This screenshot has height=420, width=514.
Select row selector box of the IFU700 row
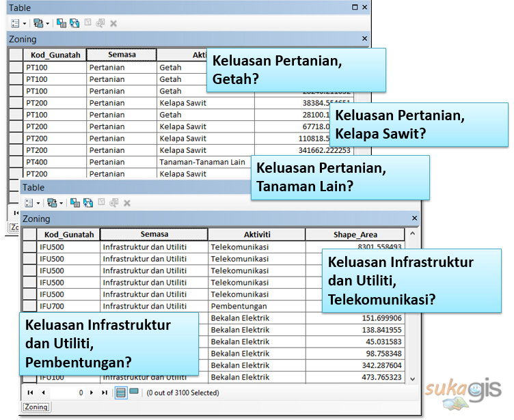pyautogui.click(x=29, y=306)
